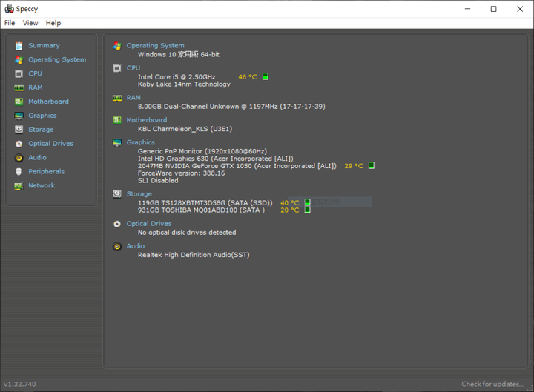Click the text Realtek High Definition Audio(SST)

(194, 255)
